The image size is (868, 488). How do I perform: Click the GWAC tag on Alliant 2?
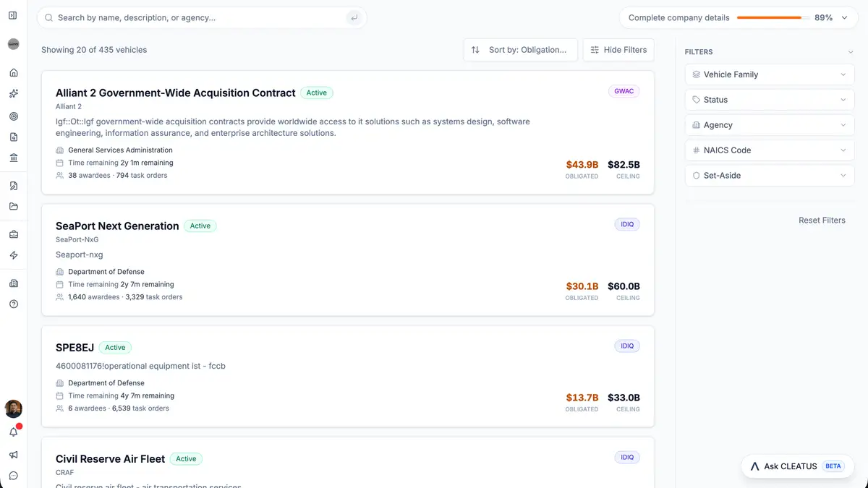coord(624,92)
